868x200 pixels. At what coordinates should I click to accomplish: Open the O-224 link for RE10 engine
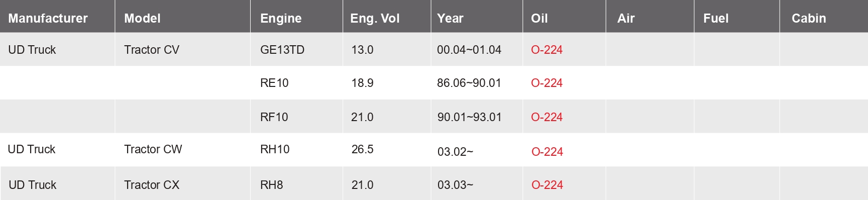[x=547, y=83]
